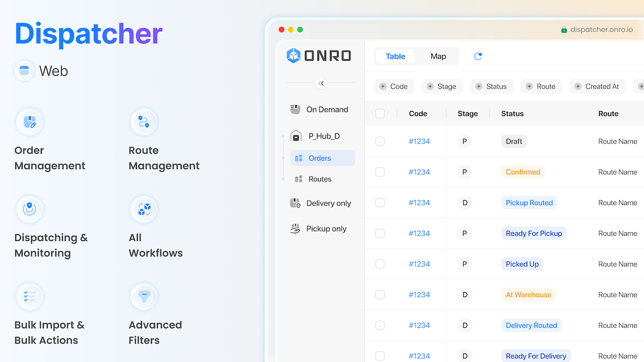Viewport: 644px width, 362px height.
Task: Check the box for the Confirmed order row
Action: [380, 172]
